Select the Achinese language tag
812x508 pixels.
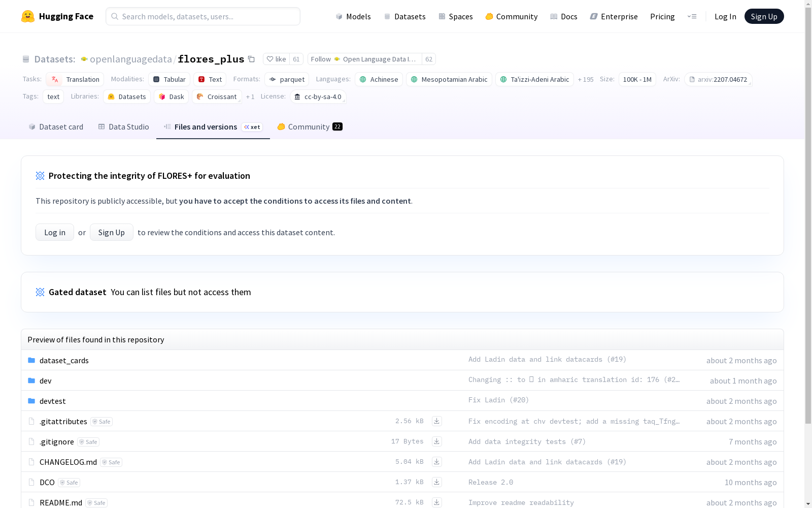pyautogui.click(x=379, y=79)
